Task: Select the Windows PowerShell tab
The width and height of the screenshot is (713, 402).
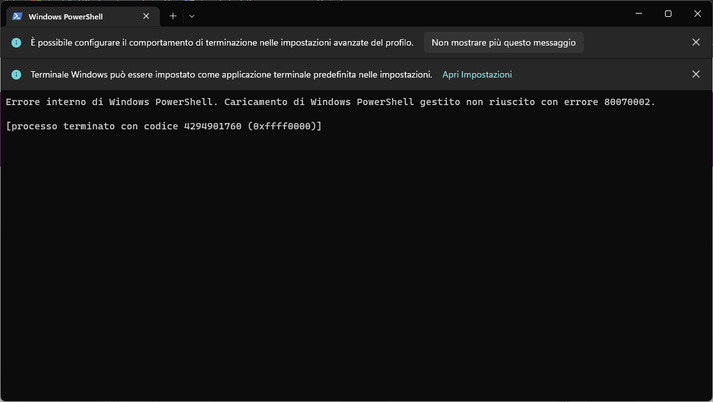Action: (83, 16)
